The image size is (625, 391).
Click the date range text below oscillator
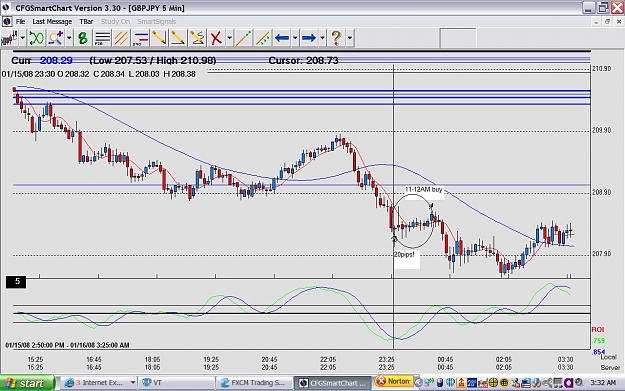tap(67, 345)
